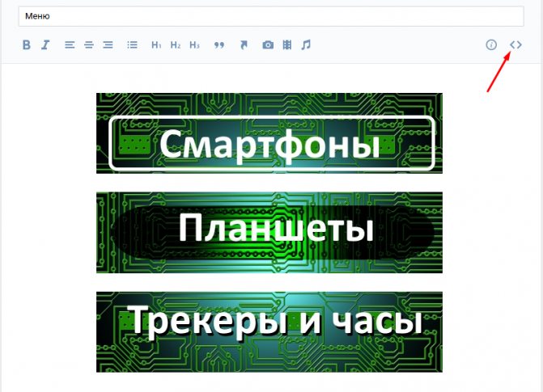Insert a video using film icon
Viewport: 543px width, 392px height.
287,45
